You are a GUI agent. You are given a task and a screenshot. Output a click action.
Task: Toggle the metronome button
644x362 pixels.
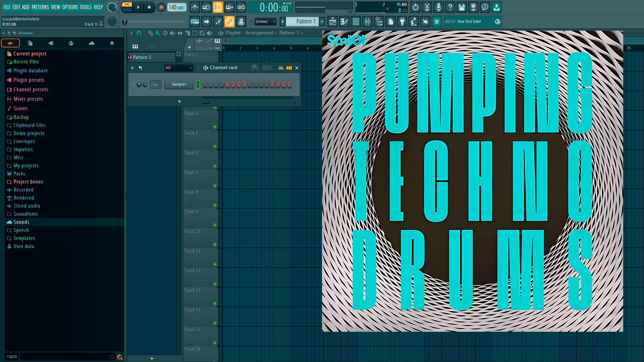click(x=195, y=7)
